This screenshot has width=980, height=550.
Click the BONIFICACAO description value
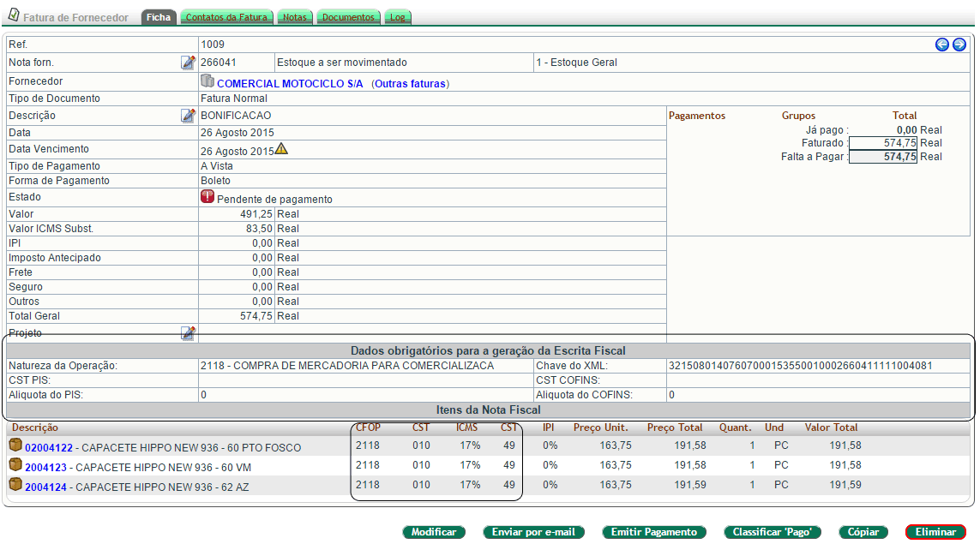point(236,116)
